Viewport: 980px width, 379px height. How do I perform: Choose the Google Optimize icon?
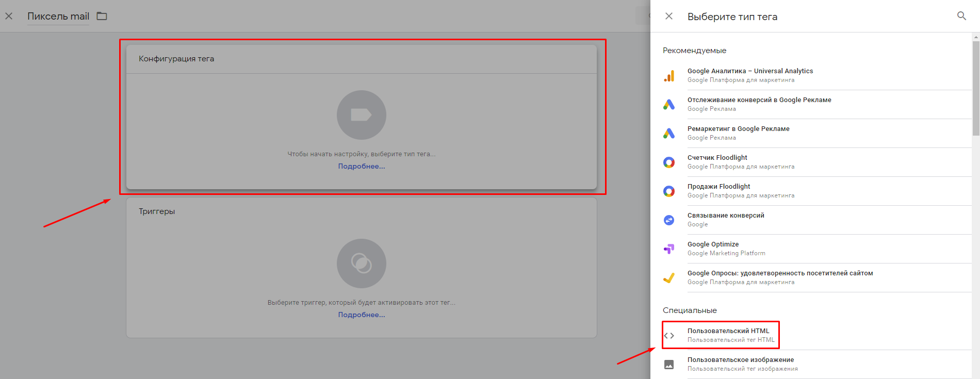point(669,249)
